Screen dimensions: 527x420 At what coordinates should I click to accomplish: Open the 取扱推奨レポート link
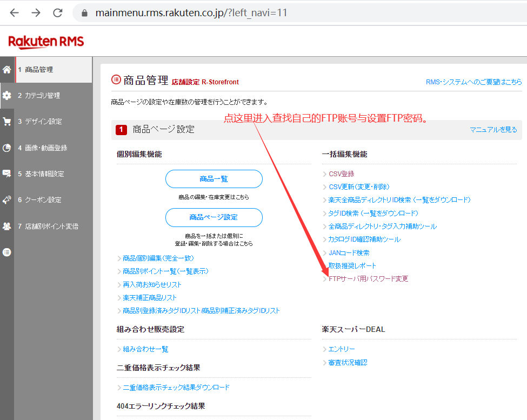352,266
